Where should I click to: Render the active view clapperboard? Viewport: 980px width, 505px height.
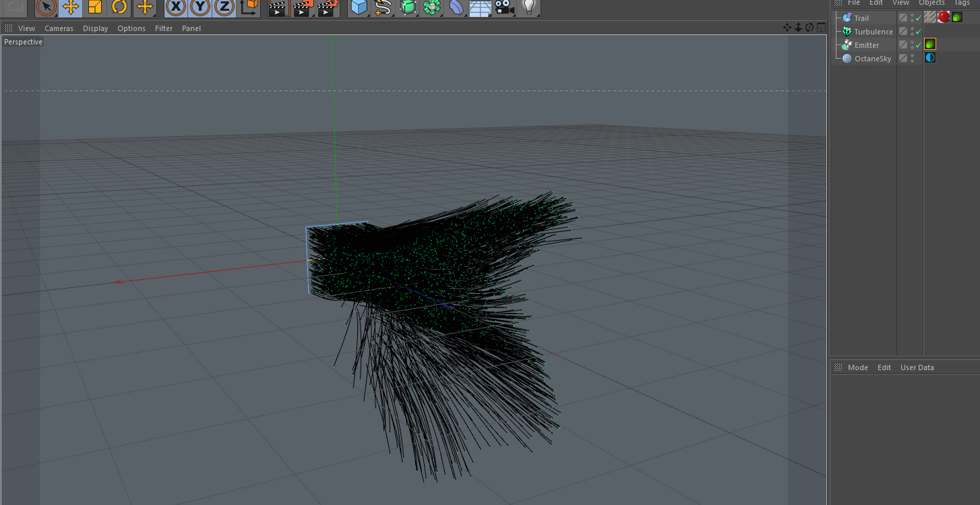click(278, 8)
